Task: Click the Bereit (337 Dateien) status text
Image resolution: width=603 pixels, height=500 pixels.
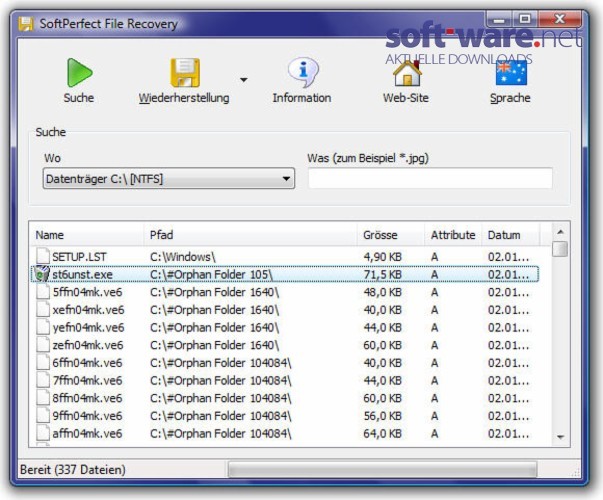Action: 73,470
